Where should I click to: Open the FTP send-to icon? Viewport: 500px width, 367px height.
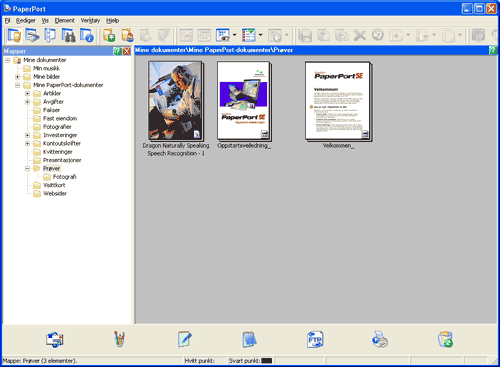pos(315,340)
